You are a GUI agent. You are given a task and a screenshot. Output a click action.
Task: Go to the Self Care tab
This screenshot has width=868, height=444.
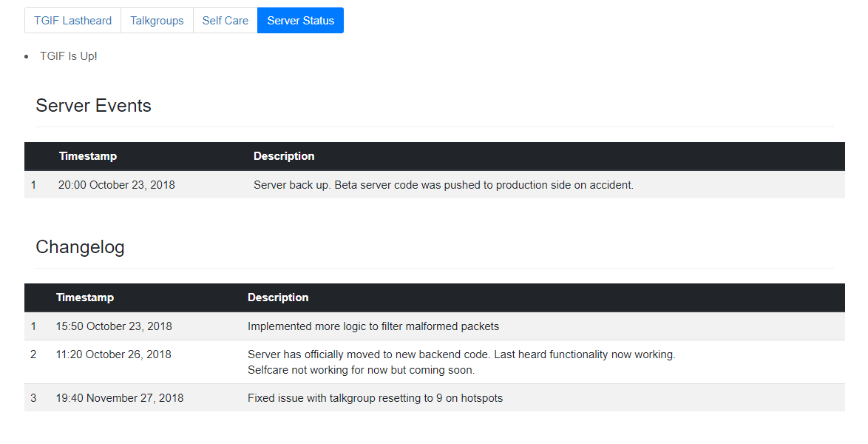(x=225, y=21)
